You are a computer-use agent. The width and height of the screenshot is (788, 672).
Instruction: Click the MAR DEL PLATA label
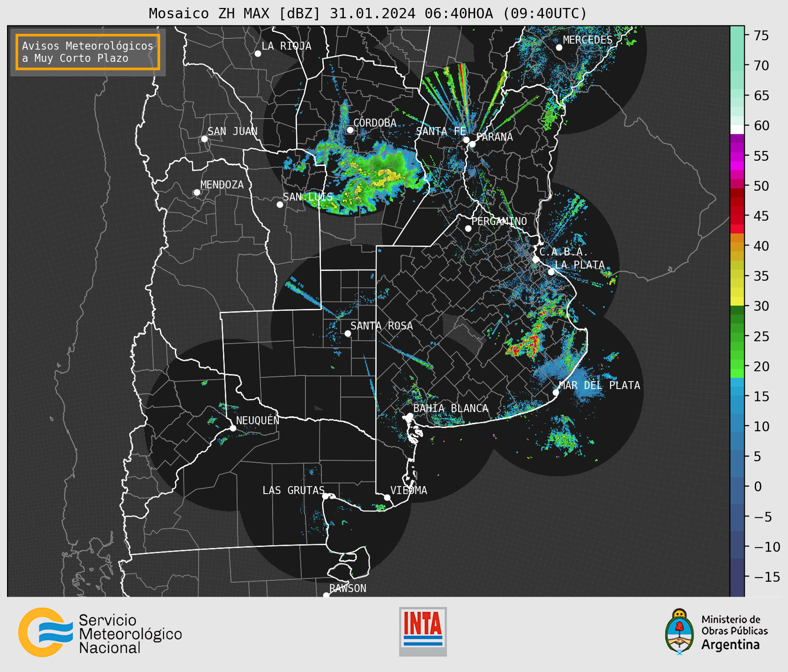tap(599, 386)
